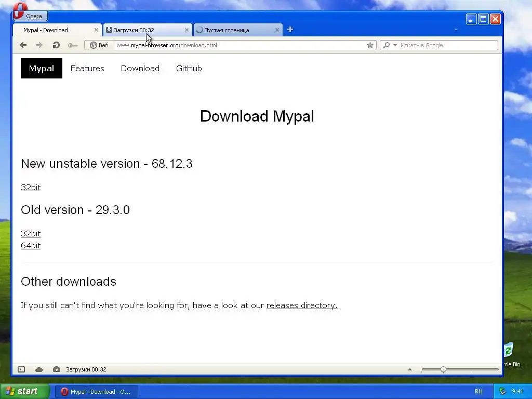
Task: Download 64bit of old version 29.3.0
Action: click(31, 245)
